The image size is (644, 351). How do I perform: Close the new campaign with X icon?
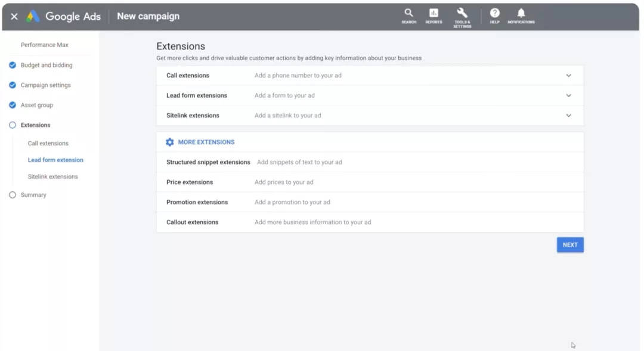pyautogui.click(x=14, y=17)
